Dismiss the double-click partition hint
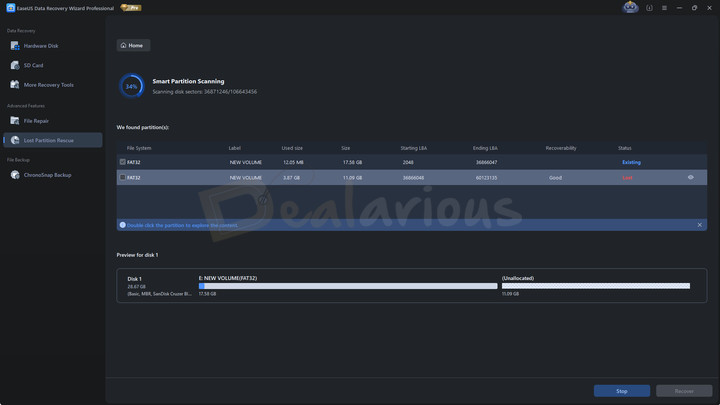The width and height of the screenshot is (720, 405). (699, 225)
